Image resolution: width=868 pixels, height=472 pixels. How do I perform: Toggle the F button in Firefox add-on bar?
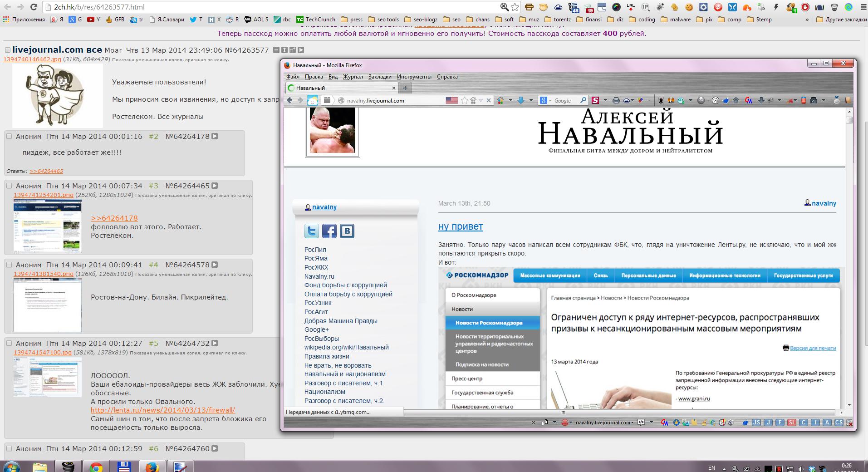780,423
